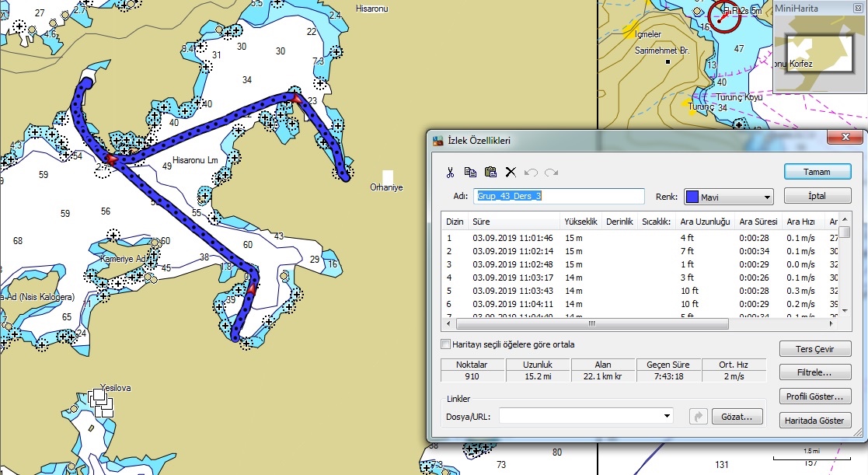The image size is (868, 475).
Task: Cut selection with the scissors icon
Action: coord(450,172)
